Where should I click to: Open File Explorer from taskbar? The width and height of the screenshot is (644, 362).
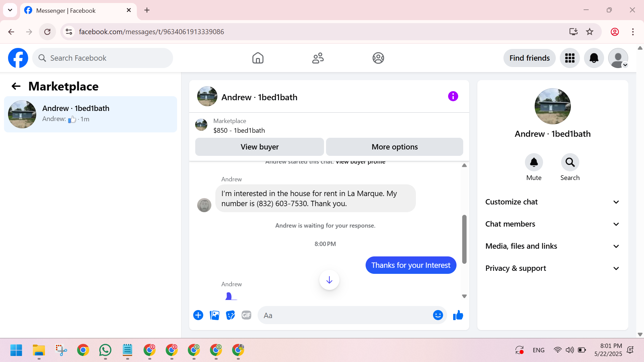tap(39, 350)
